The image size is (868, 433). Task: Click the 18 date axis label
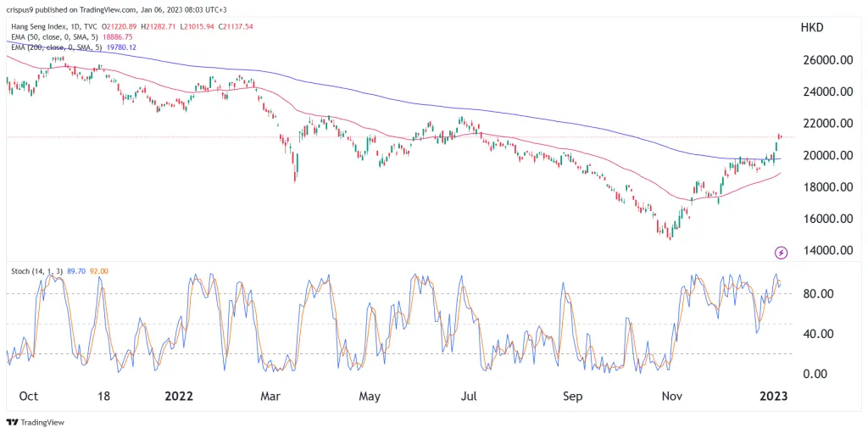[104, 397]
